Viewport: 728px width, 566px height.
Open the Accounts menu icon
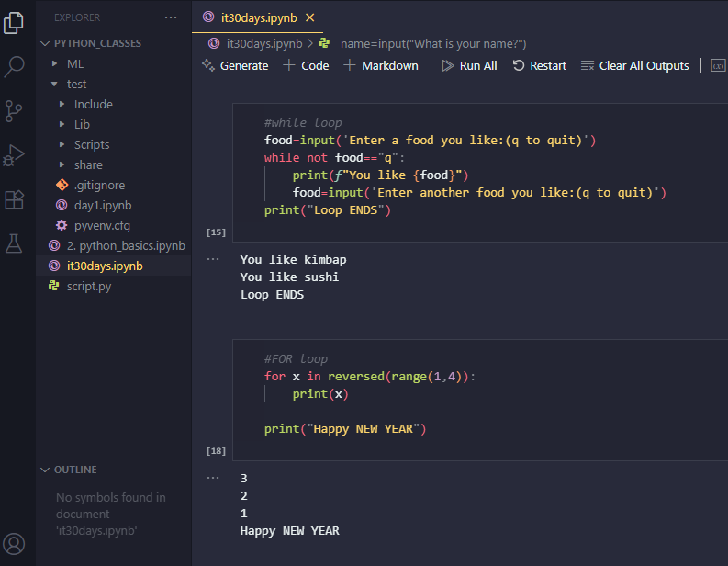14,544
